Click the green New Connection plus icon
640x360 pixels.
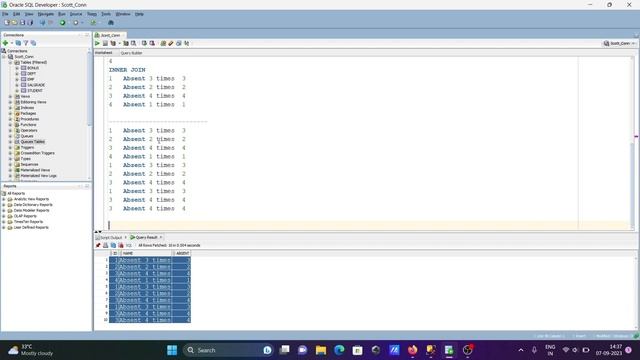coord(5,43)
